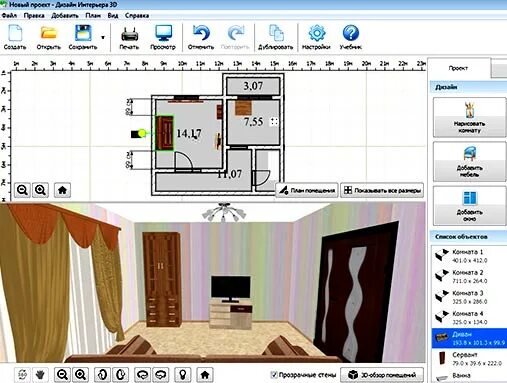The height and width of the screenshot is (383, 507).
Task: Zoom out the 2D floor plan
Action: click(x=23, y=190)
